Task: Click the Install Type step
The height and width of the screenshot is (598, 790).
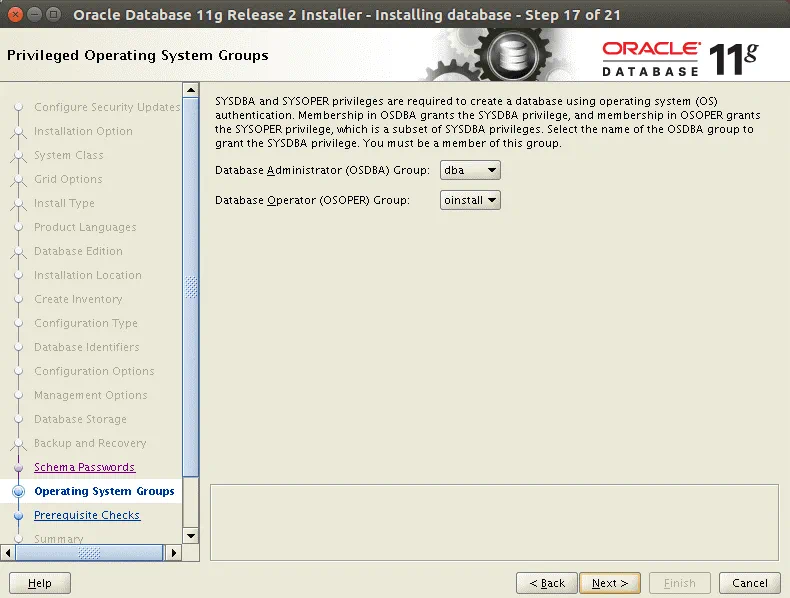Action: (64, 203)
